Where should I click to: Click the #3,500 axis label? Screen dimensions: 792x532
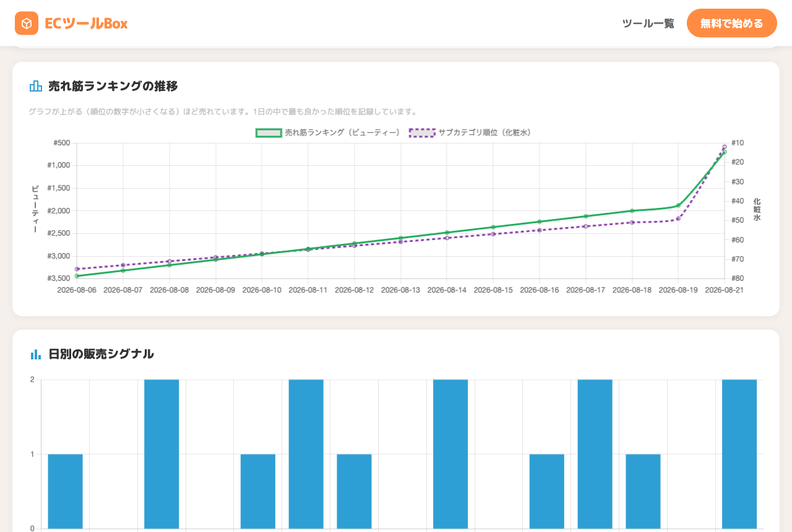(59, 278)
